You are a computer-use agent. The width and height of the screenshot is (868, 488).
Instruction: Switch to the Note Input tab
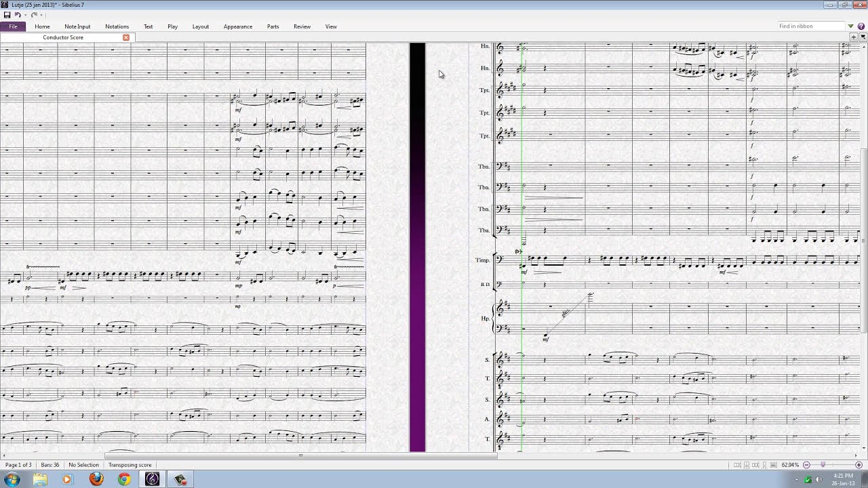[x=77, y=26]
